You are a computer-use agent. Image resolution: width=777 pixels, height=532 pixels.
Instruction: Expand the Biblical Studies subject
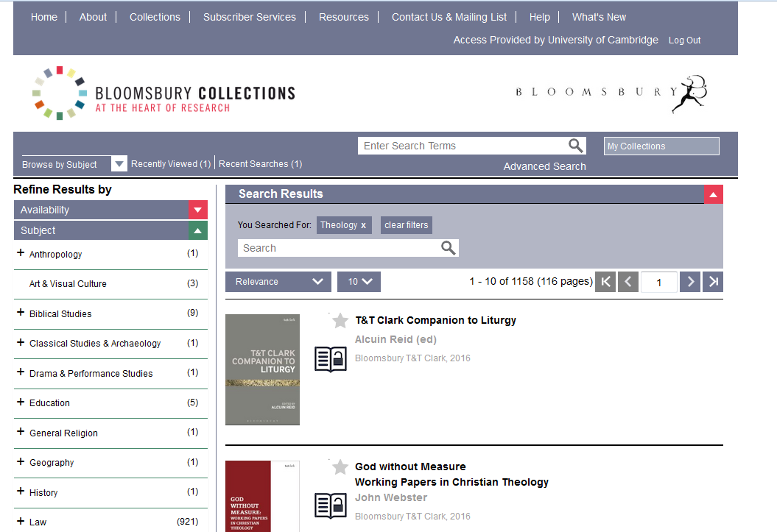tap(21, 312)
